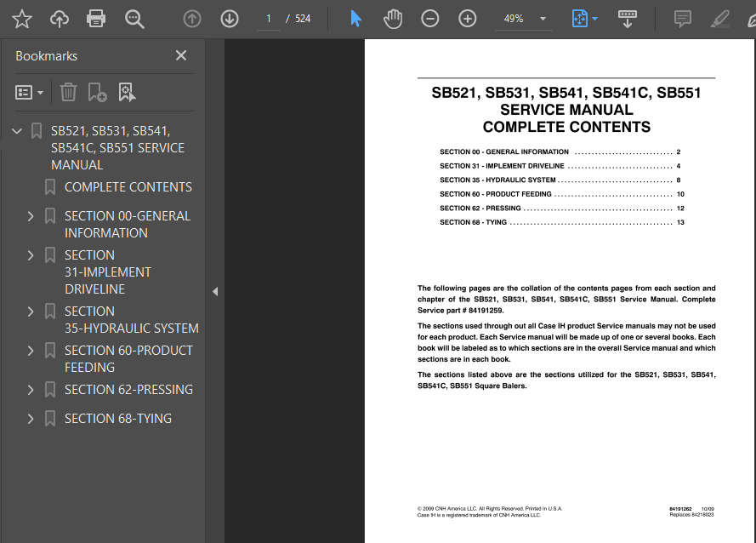Expand SECTION 60-PRODUCT FEEDING bookmark
The height and width of the screenshot is (543, 756).
tap(31, 351)
